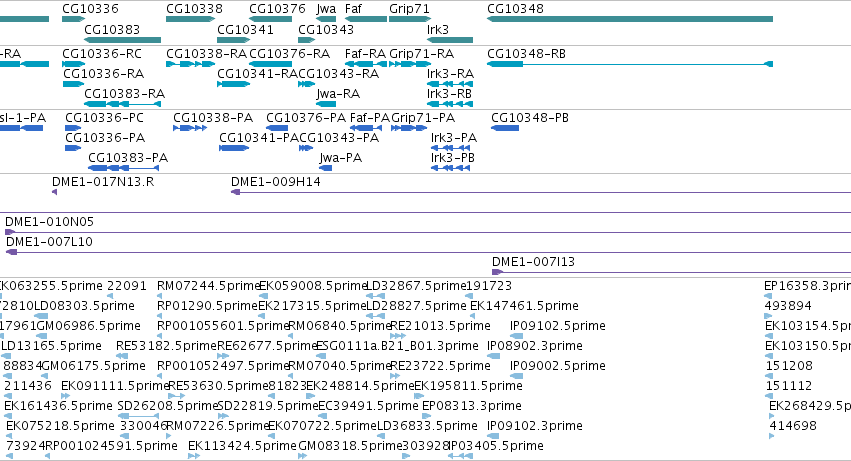Click EST EK161436.5prime

(x=58, y=406)
